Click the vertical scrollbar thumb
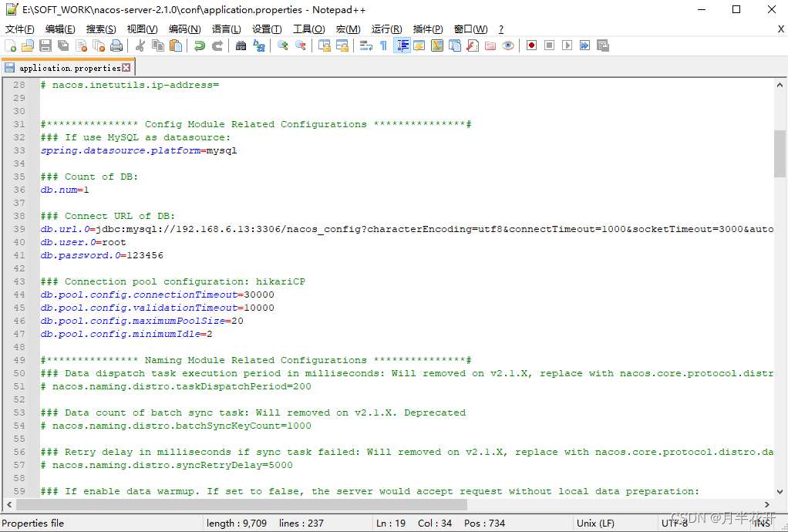Viewport: 788px width, 532px height. [x=780, y=153]
